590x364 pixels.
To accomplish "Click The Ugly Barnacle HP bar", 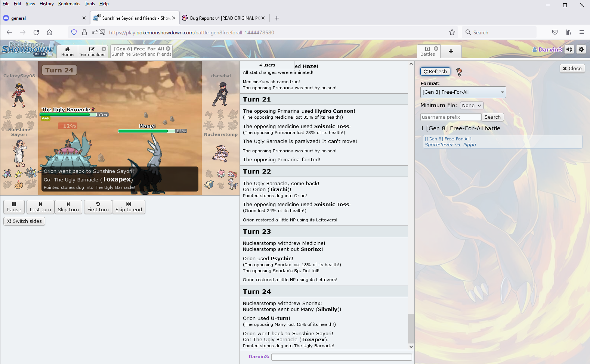I will click(74, 115).
